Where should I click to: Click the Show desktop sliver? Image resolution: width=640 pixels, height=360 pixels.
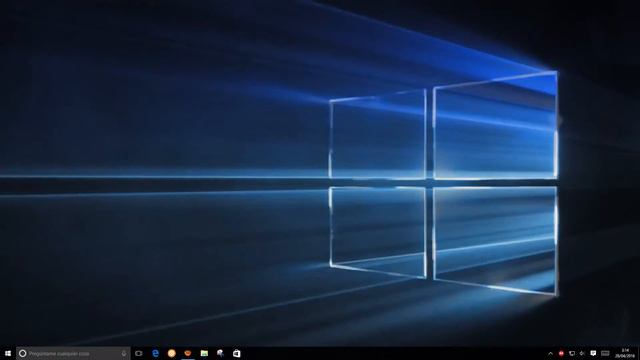tap(638, 353)
